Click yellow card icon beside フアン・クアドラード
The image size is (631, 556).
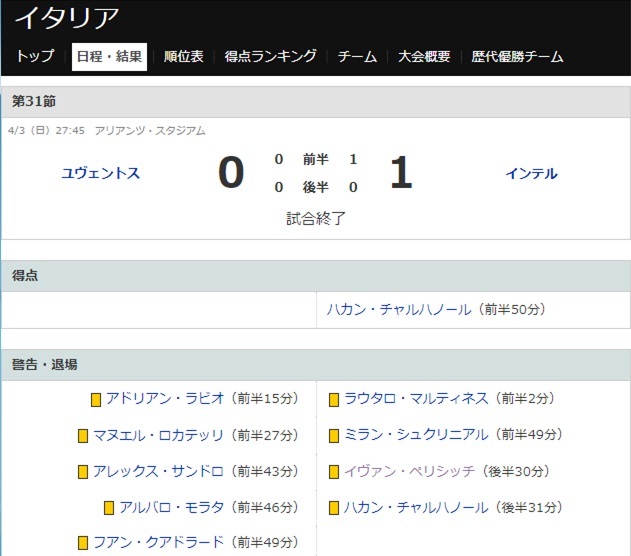coord(82,543)
